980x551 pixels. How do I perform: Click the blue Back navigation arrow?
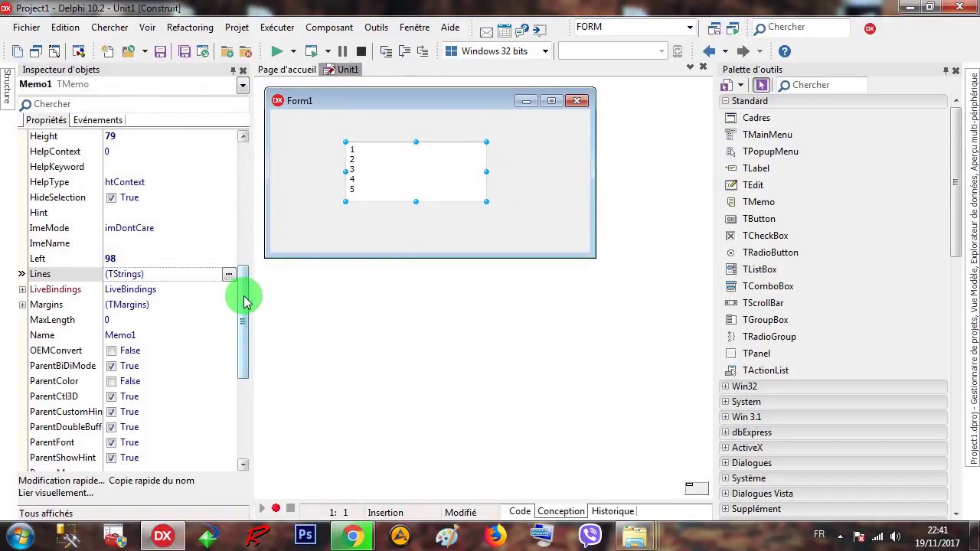[x=709, y=51]
